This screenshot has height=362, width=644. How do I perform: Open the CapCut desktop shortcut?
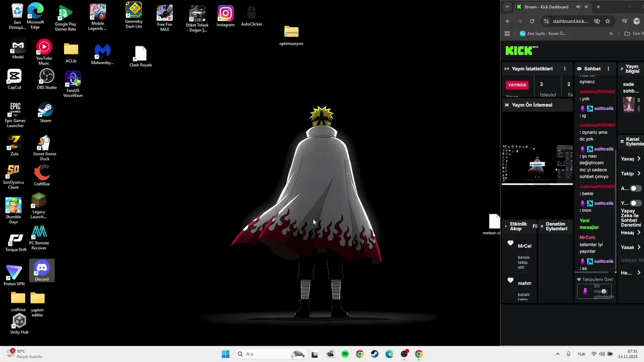point(14,79)
